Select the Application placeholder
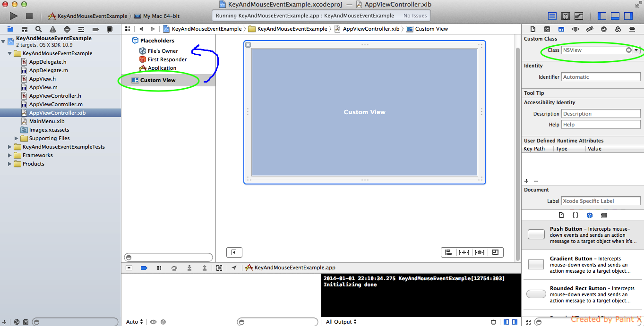The height and width of the screenshot is (326, 644). click(x=158, y=68)
